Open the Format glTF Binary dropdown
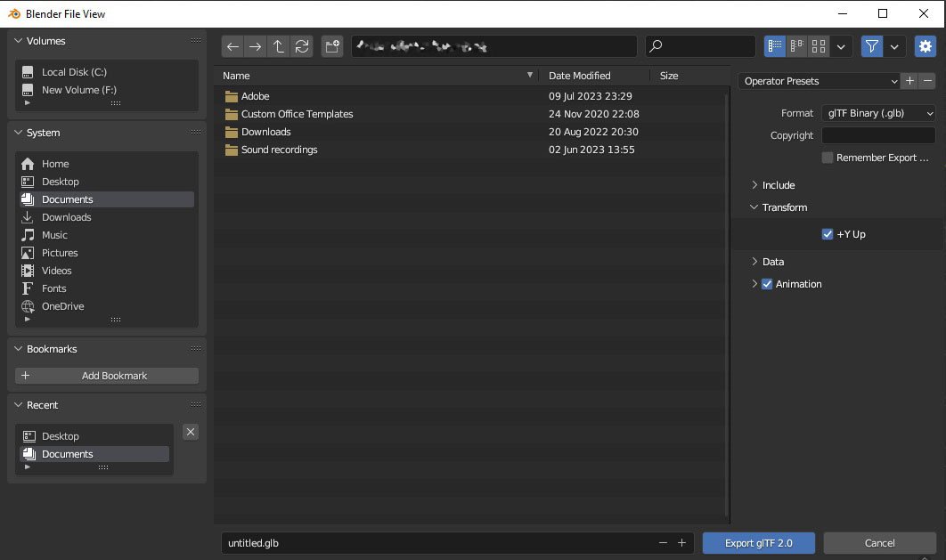 pos(878,113)
